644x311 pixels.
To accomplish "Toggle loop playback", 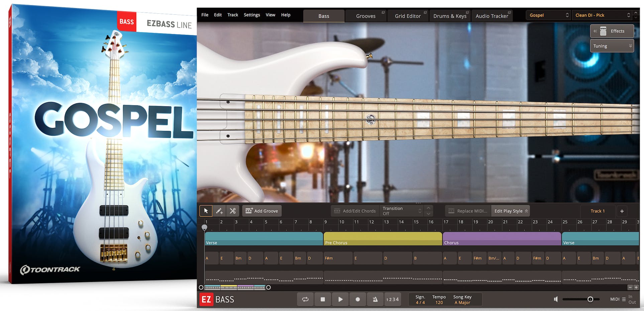I will (305, 299).
